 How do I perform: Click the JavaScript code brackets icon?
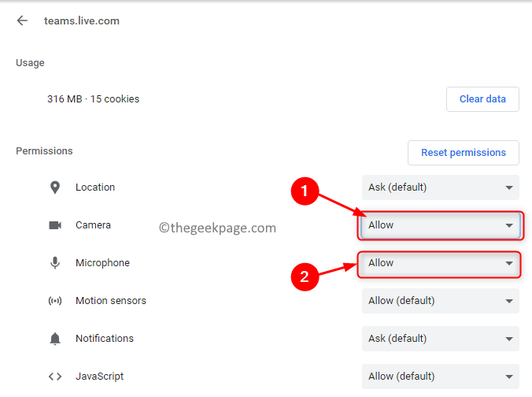(x=55, y=377)
